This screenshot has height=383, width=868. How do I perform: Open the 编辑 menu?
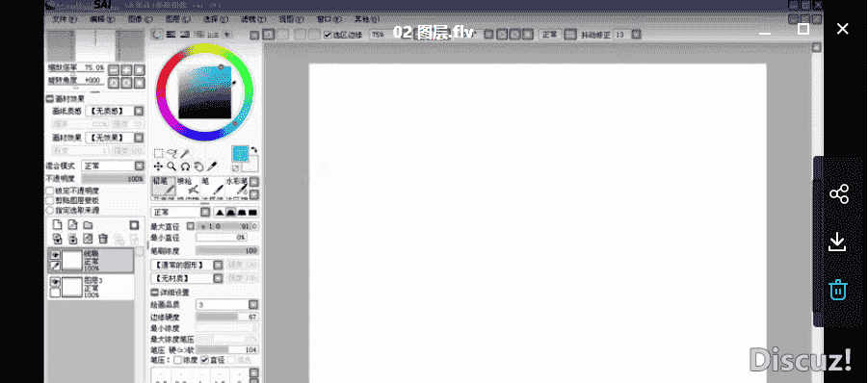[x=102, y=19]
